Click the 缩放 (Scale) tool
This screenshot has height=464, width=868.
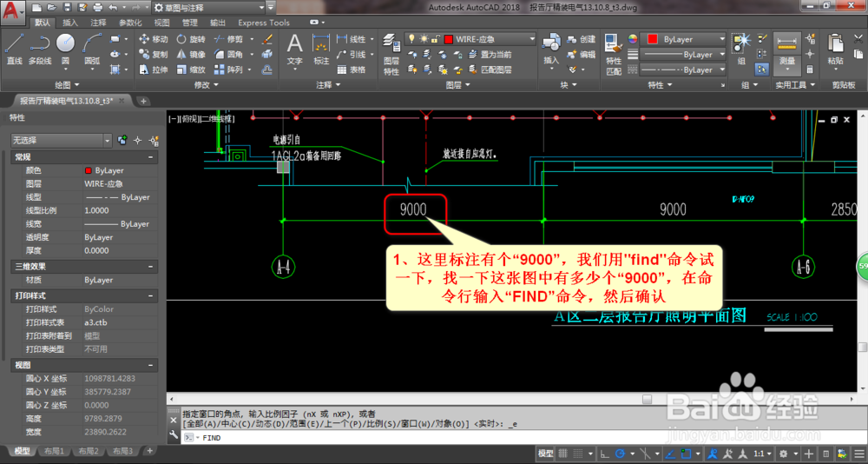pyautogui.click(x=191, y=70)
